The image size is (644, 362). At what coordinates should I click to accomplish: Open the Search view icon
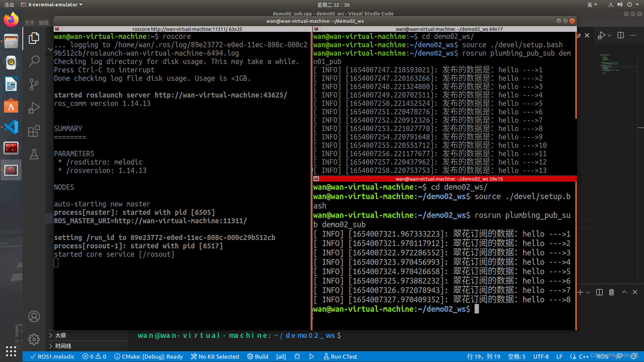[34, 61]
